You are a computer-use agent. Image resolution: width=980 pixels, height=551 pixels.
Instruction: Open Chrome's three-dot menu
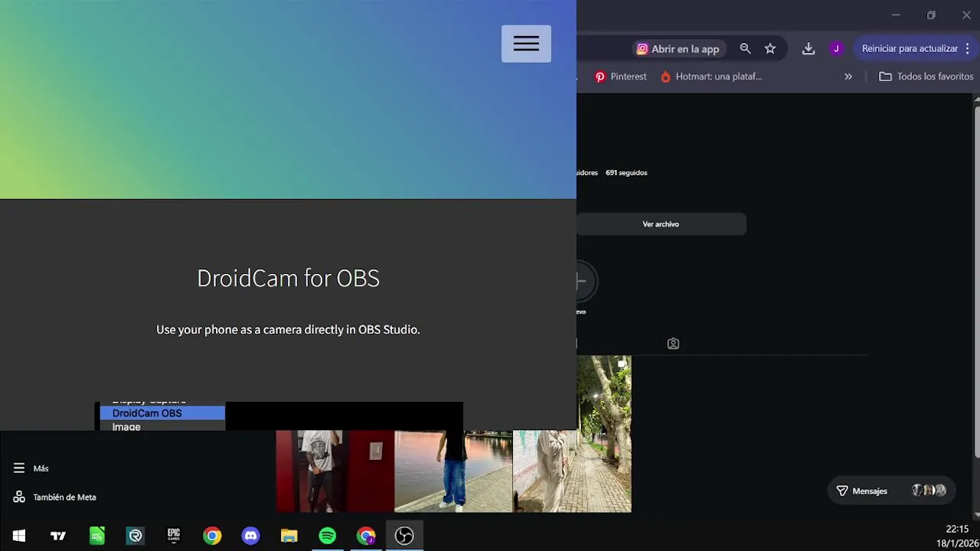click(968, 48)
